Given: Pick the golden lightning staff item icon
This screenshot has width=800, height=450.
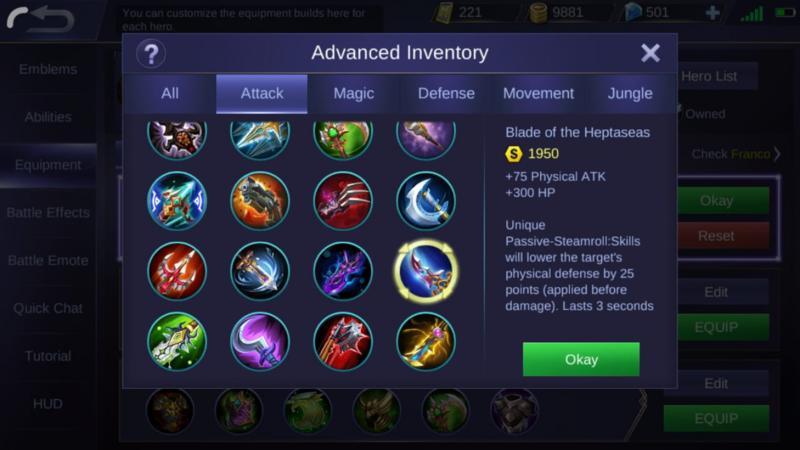Looking at the screenshot, I should [426, 341].
